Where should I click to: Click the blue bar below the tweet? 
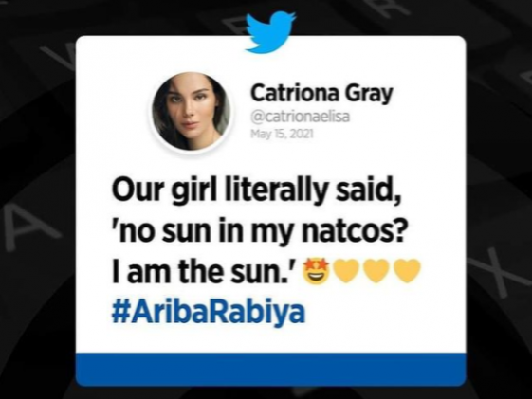coord(270,369)
